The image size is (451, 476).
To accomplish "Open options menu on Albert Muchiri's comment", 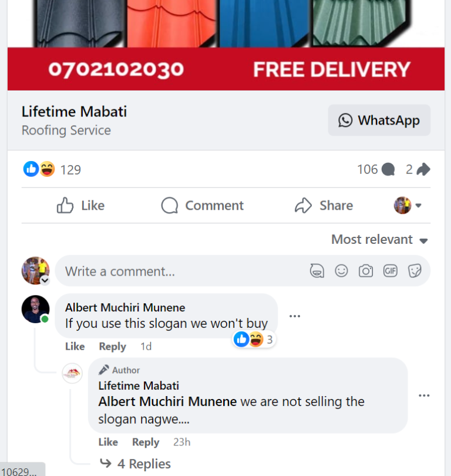I will click(x=295, y=316).
